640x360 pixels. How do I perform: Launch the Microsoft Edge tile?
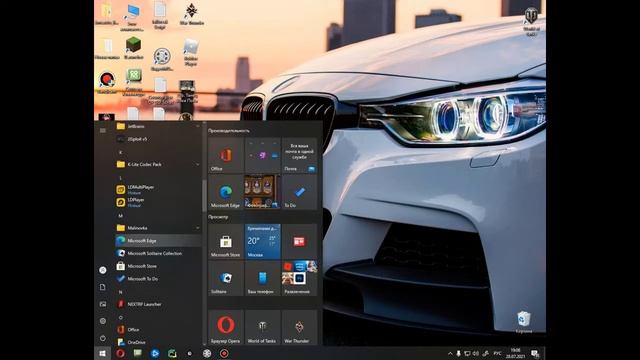(x=226, y=192)
